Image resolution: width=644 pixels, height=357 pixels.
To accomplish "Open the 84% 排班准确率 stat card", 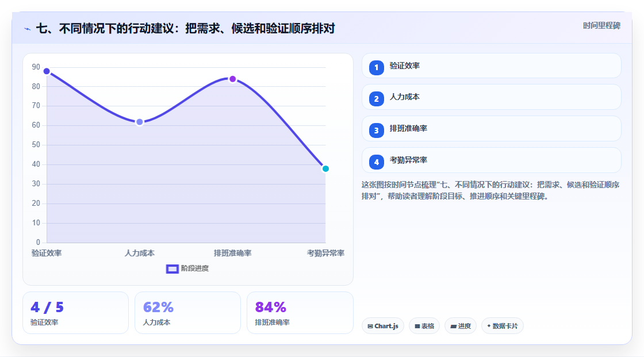I will 300,313.
